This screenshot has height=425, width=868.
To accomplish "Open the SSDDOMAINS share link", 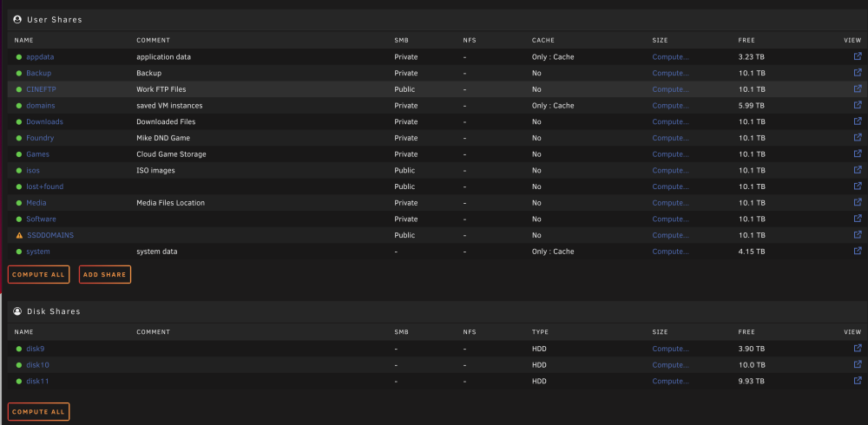I will click(x=50, y=235).
